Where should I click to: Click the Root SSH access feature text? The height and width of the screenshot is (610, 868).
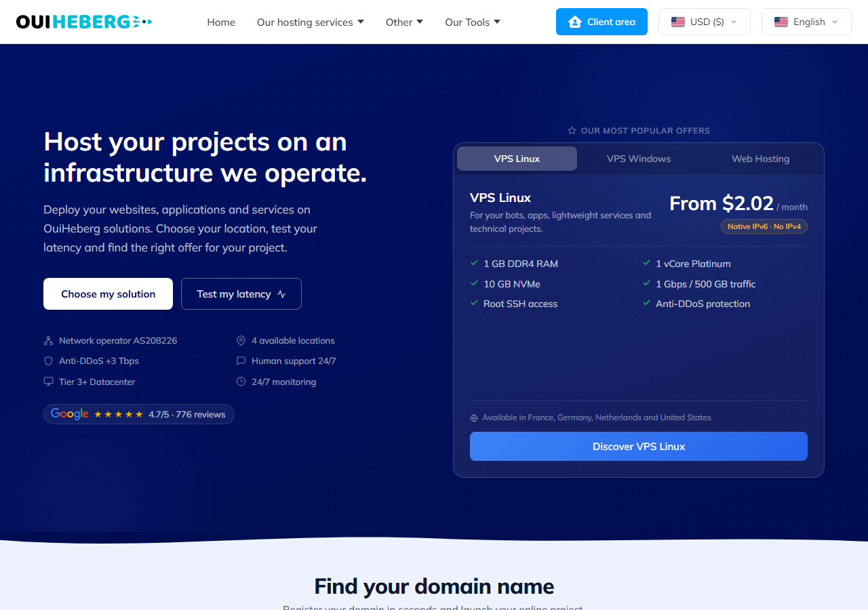(x=520, y=304)
